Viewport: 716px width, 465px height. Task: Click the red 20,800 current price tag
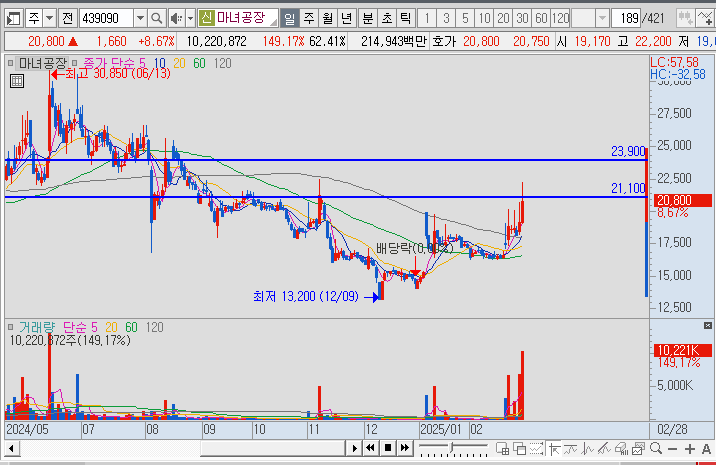683,200
